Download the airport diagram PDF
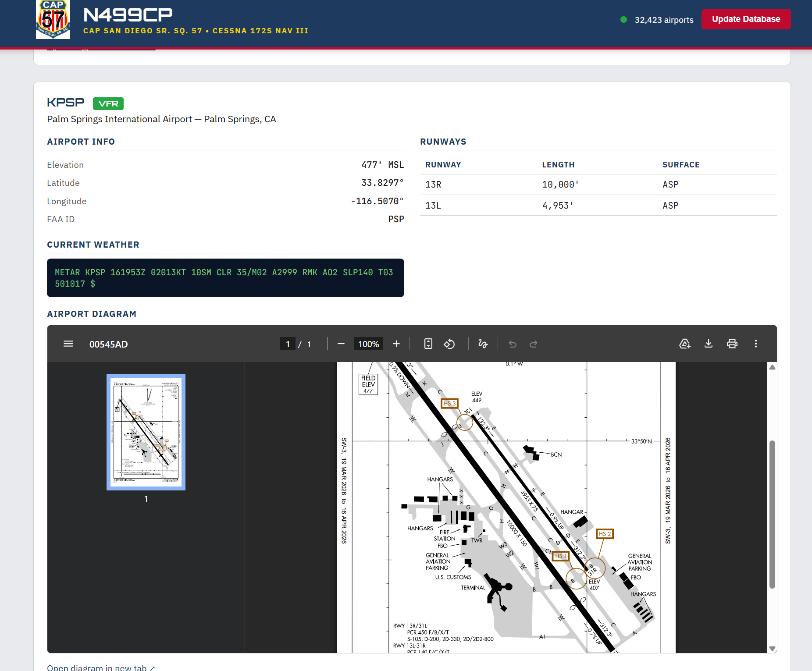The width and height of the screenshot is (812, 671). pos(709,344)
